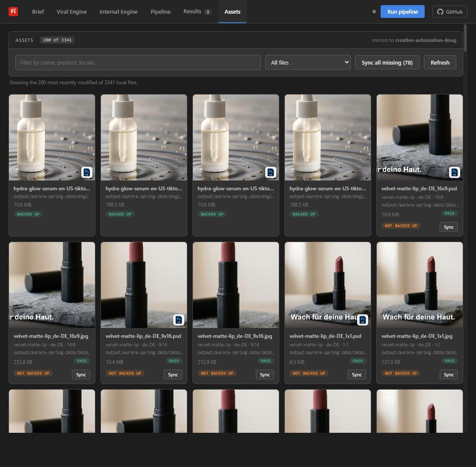
Task: Click the "10.9 MB" file size
Action: coord(390,215)
